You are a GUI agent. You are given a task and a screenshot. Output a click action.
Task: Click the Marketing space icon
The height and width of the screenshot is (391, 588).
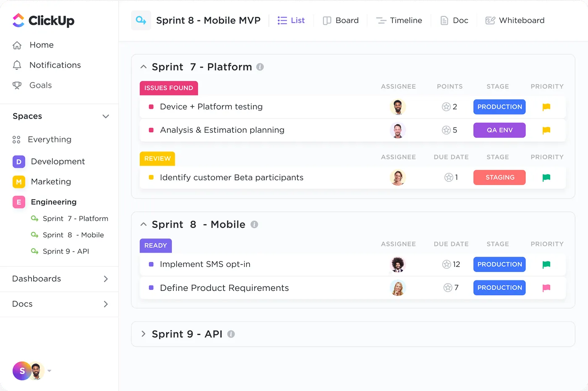[18, 182]
